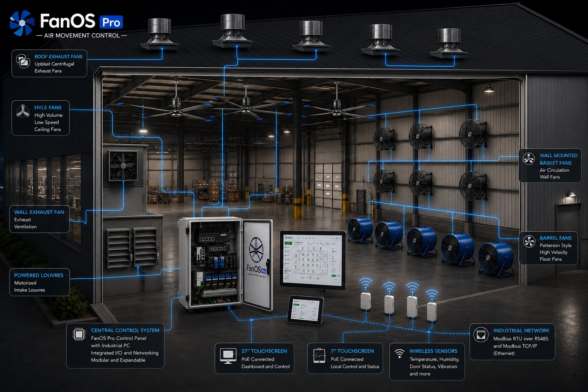
Task: Click "Motorized Intake Louvres" description text
Action: point(29,286)
